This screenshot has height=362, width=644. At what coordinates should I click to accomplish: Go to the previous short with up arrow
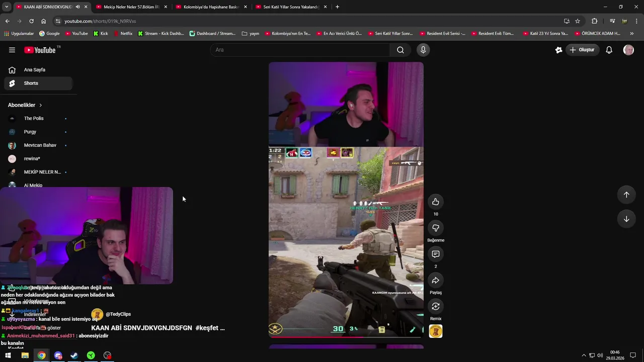click(626, 195)
